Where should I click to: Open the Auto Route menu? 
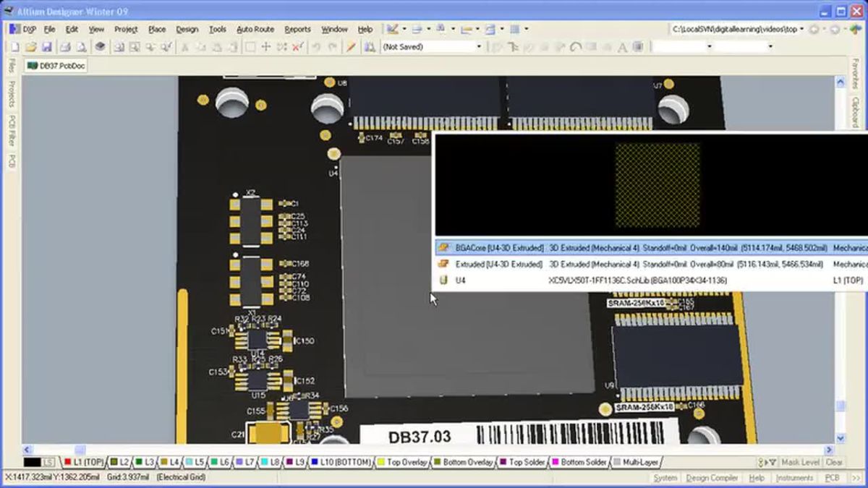point(255,29)
